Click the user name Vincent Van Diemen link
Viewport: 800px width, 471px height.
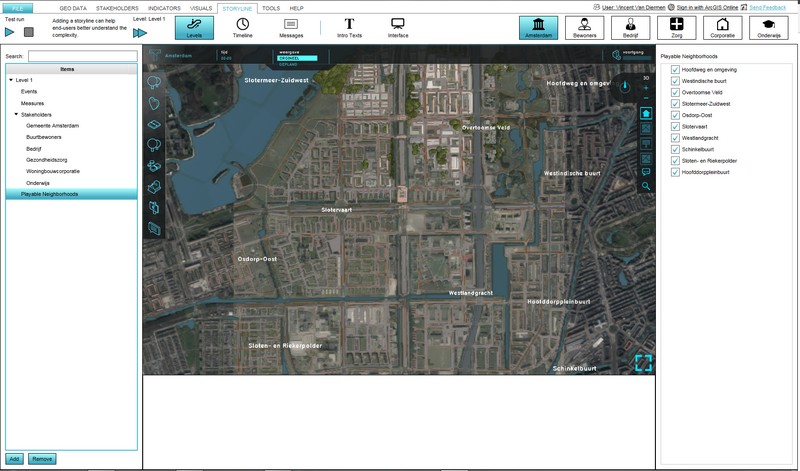633,8
